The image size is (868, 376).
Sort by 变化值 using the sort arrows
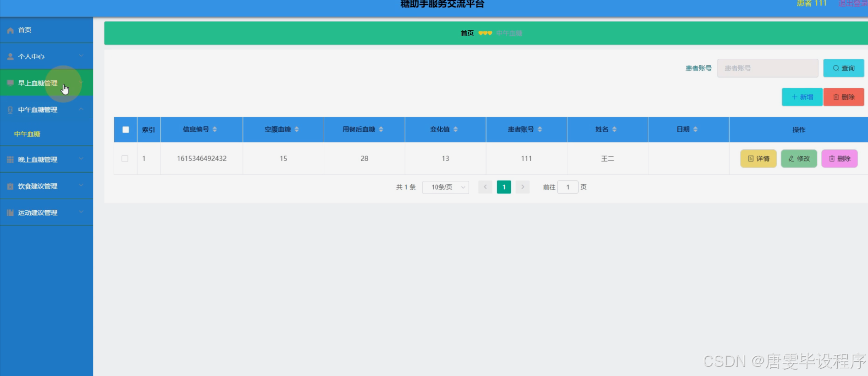(455, 129)
